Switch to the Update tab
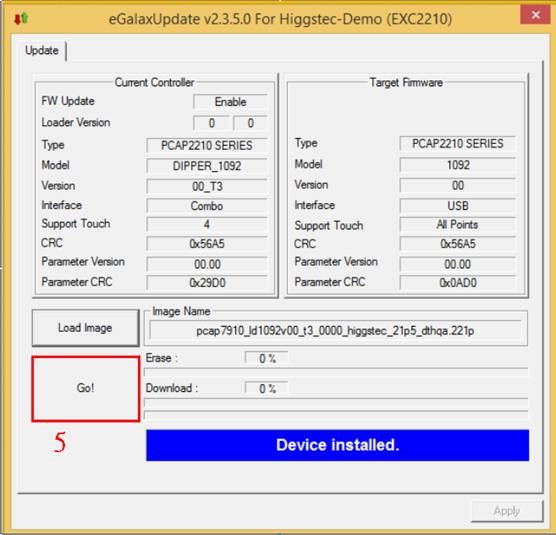The image size is (556, 535). [42, 51]
